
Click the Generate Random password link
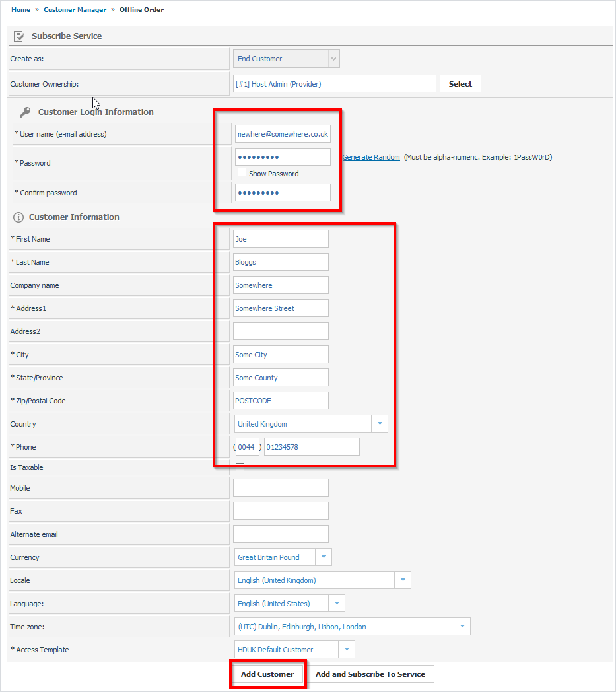click(x=371, y=158)
